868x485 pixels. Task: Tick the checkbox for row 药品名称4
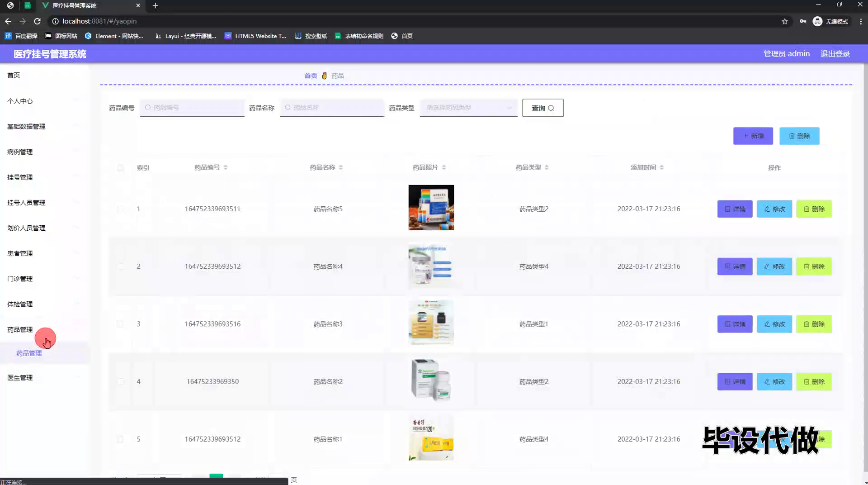tap(120, 266)
